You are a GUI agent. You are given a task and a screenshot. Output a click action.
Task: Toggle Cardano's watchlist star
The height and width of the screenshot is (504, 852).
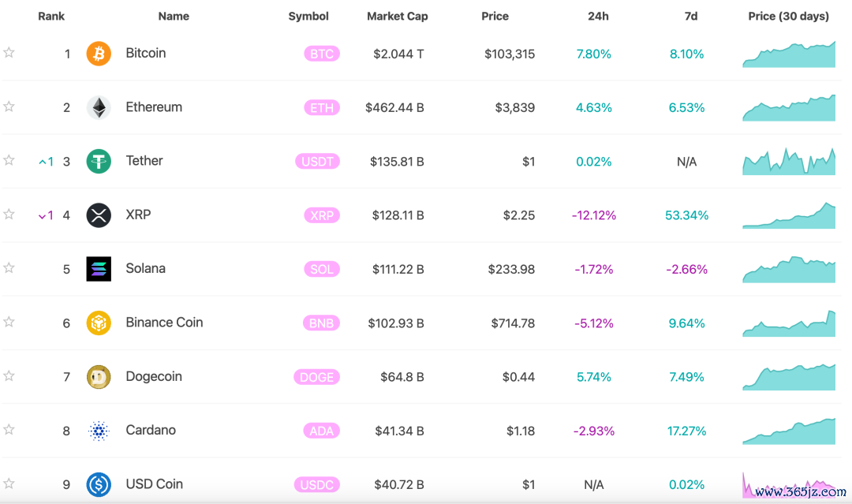point(9,430)
